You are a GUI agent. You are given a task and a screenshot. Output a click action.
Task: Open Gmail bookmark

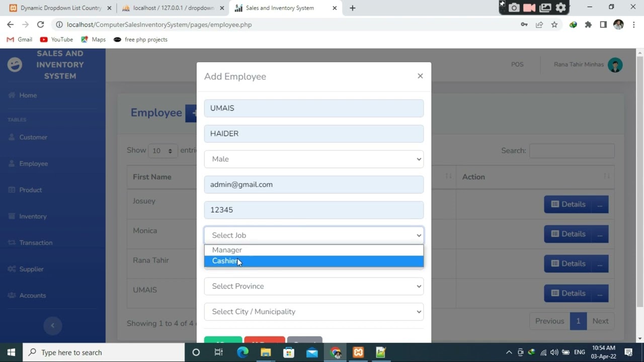(19, 40)
